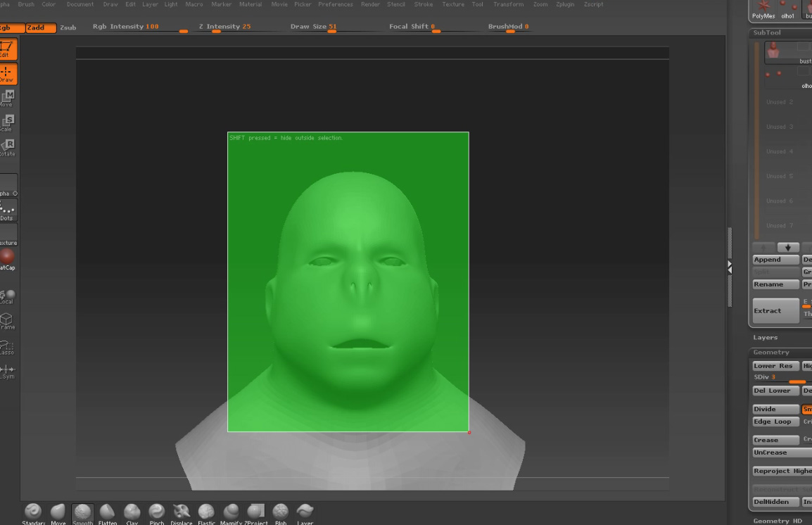Collapse the SubTool panel header
This screenshot has width=812, height=525.
tap(767, 33)
